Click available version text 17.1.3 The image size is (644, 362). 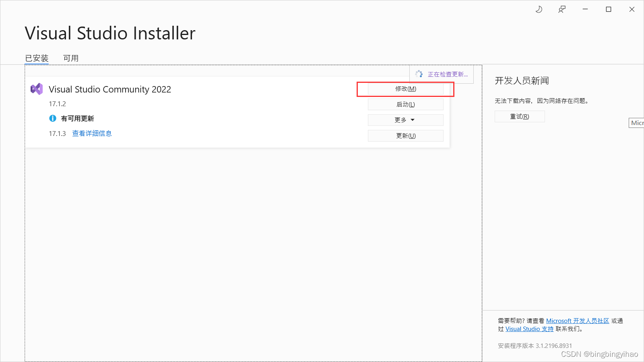pos(58,134)
